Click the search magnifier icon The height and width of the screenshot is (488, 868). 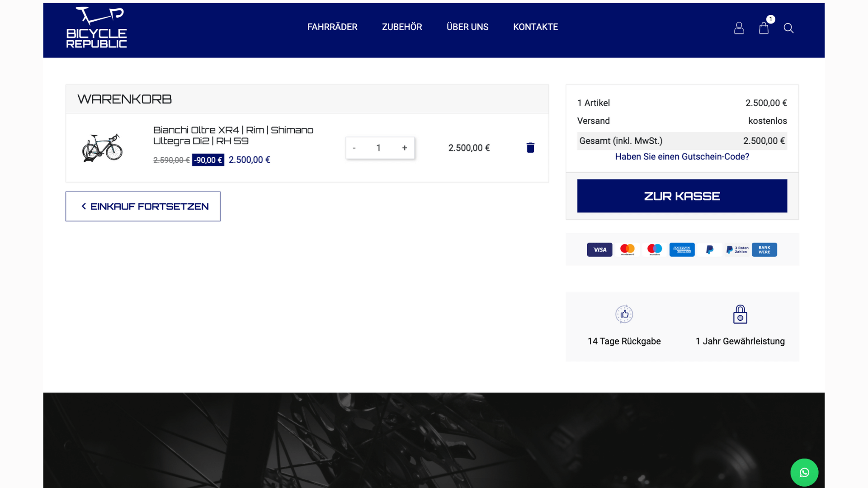(788, 28)
